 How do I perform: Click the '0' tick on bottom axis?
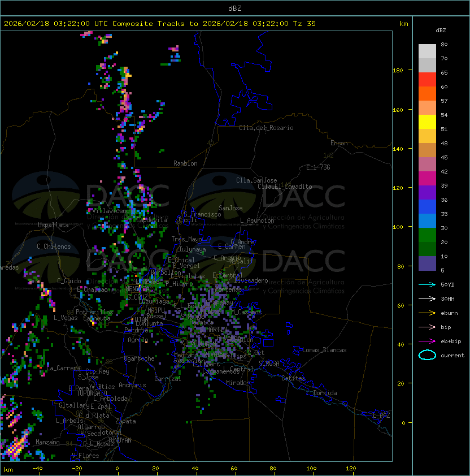[117, 469]
